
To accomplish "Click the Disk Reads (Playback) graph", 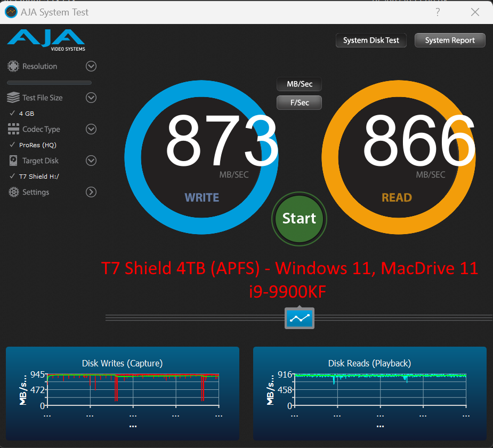I will coord(370,393).
